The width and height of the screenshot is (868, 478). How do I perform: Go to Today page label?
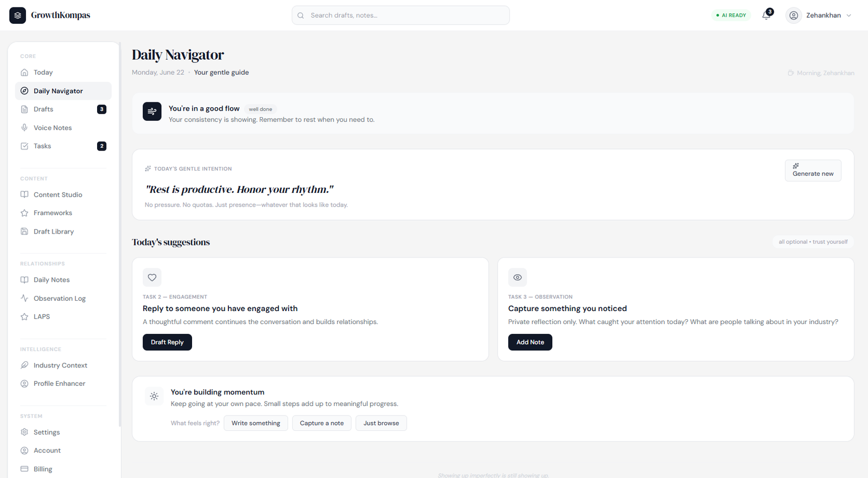coord(43,72)
